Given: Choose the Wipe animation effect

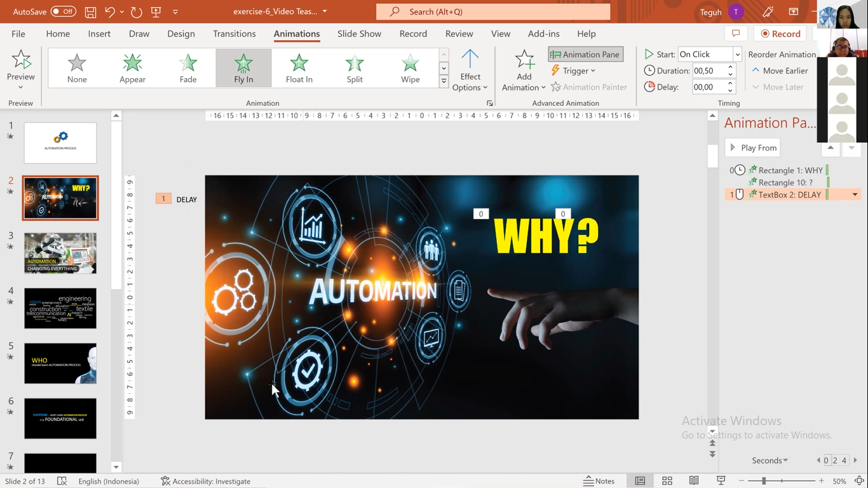Looking at the screenshot, I should click(410, 68).
